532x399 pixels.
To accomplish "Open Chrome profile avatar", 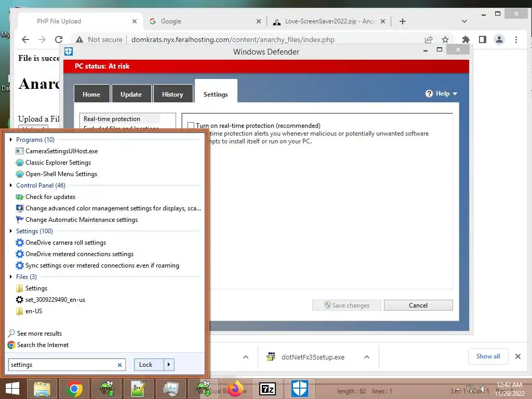I will (499, 39).
